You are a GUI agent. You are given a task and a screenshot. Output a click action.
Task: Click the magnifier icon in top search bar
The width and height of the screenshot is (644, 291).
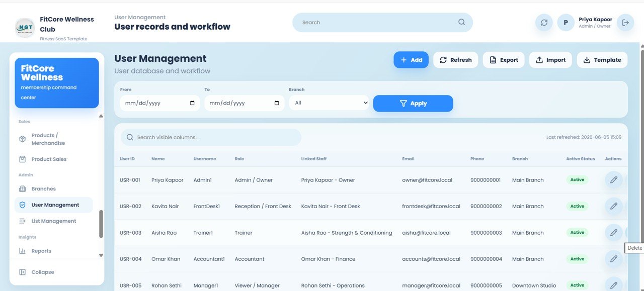click(461, 22)
